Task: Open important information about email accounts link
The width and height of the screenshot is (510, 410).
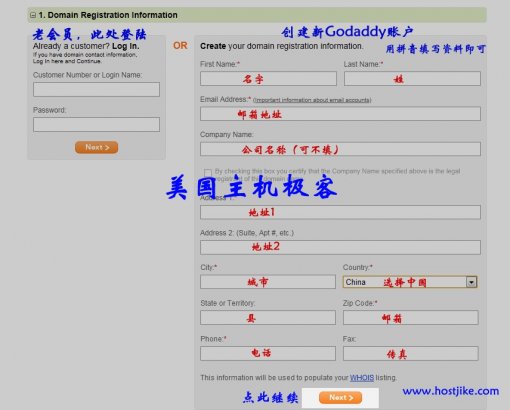Action: pyautogui.click(x=312, y=100)
